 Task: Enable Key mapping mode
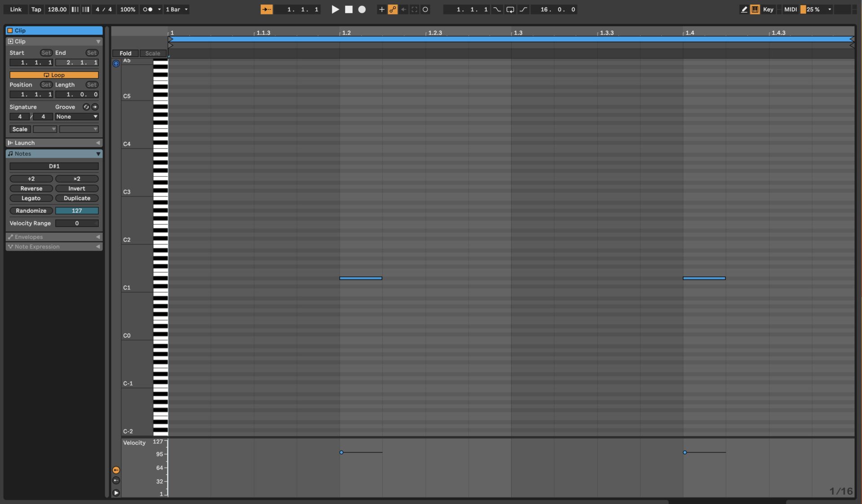pos(768,9)
